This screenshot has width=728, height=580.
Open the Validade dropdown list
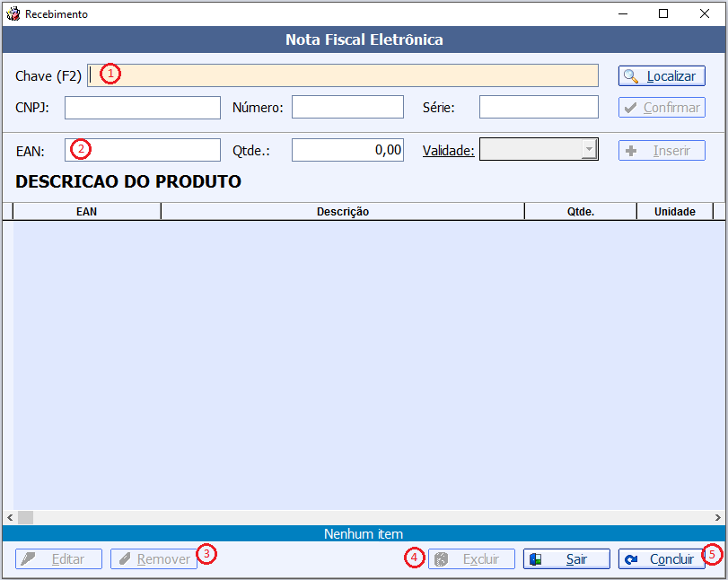(589, 150)
